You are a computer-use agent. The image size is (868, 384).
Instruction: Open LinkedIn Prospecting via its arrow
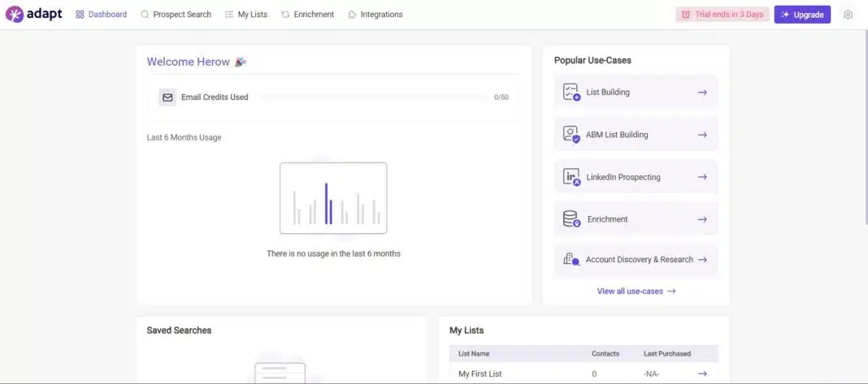tap(702, 177)
